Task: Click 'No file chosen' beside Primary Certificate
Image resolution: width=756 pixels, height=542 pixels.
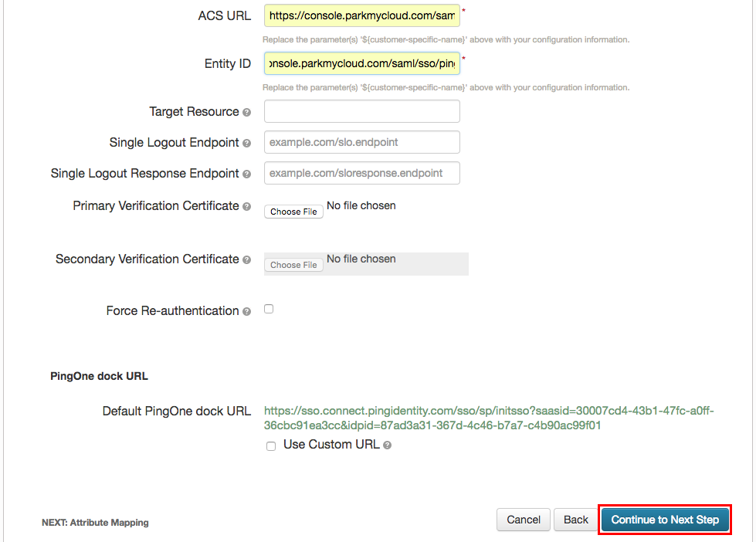Action: pyautogui.click(x=361, y=205)
